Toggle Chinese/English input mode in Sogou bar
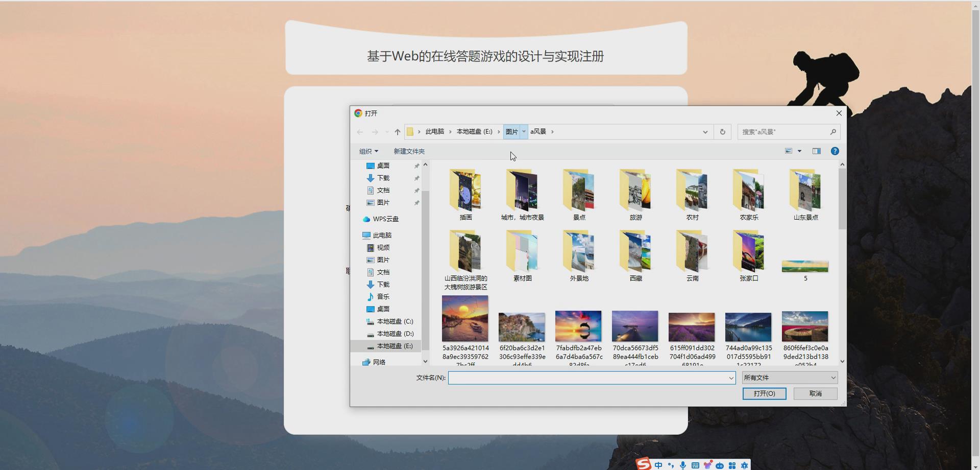The width and height of the screenshot is (980, 470). (x=658, y=465)
